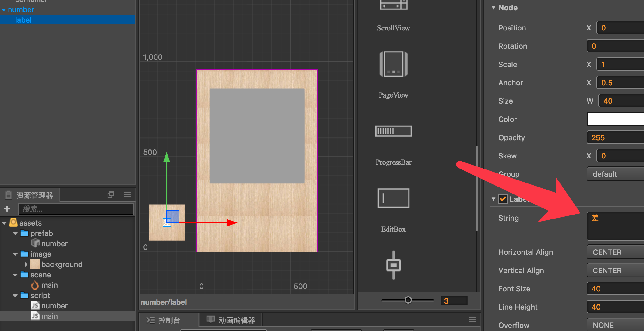Click the ProgressBar component icon
Screen dimensions: 644x331
point(393,131)
